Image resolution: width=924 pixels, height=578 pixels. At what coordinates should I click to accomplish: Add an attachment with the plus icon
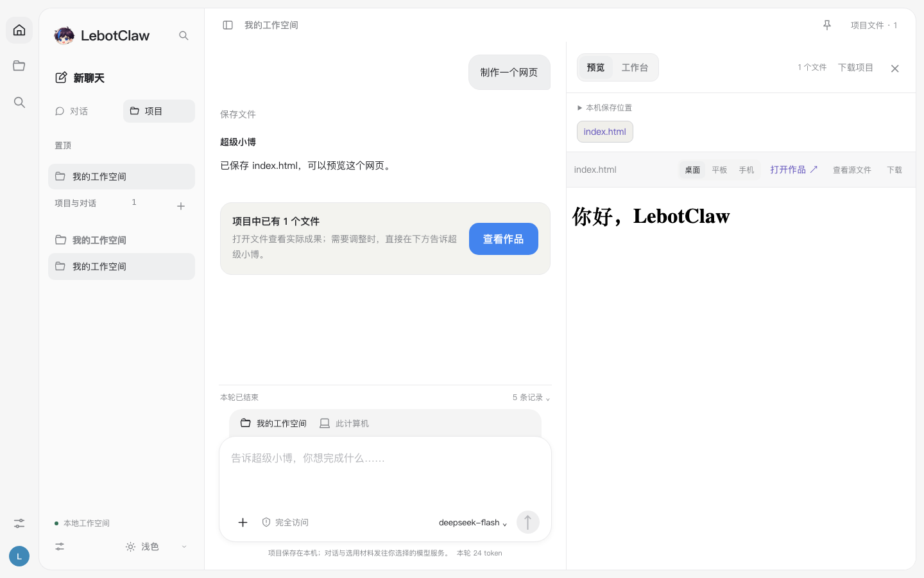243,523
